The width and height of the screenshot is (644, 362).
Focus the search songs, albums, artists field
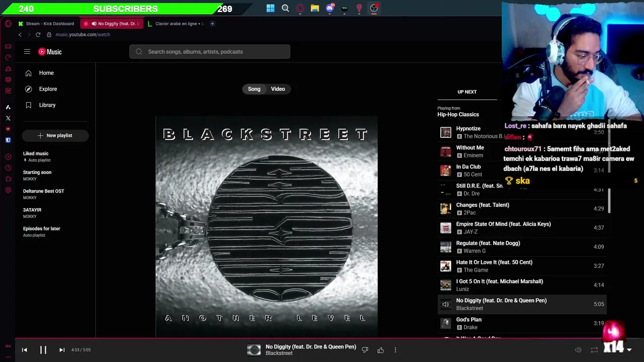pos(210,52)
